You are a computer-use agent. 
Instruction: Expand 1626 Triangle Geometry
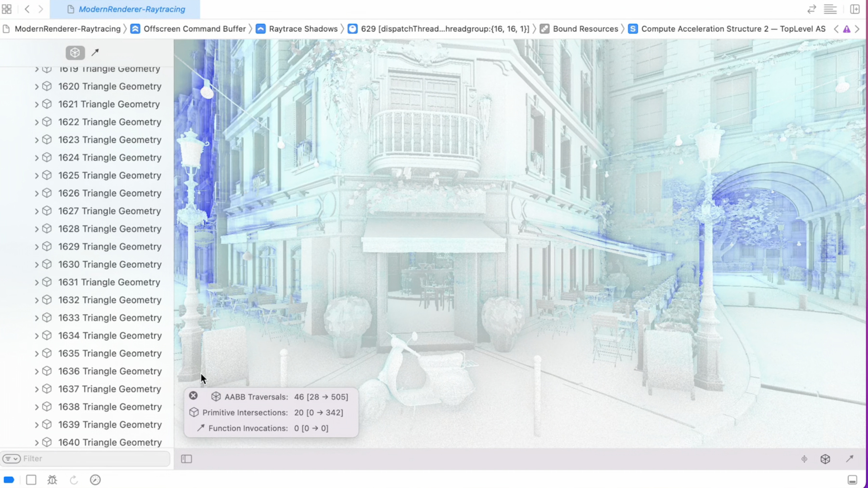tap(37, 194)
